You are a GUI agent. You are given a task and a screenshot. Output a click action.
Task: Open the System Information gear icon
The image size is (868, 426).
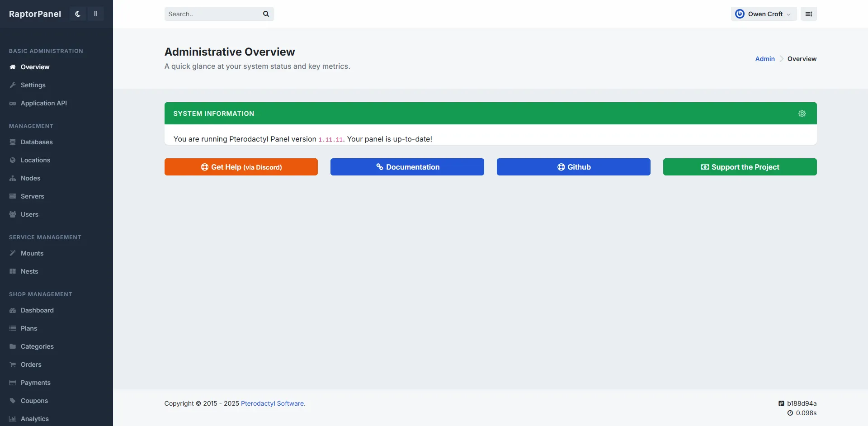click(x=802, y=114)
